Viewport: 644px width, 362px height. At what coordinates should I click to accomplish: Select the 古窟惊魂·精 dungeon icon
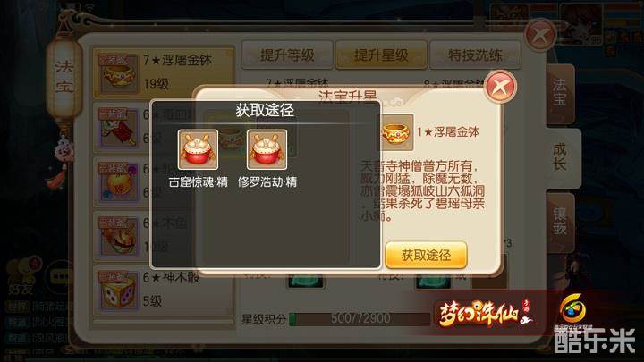coord(198,149)
